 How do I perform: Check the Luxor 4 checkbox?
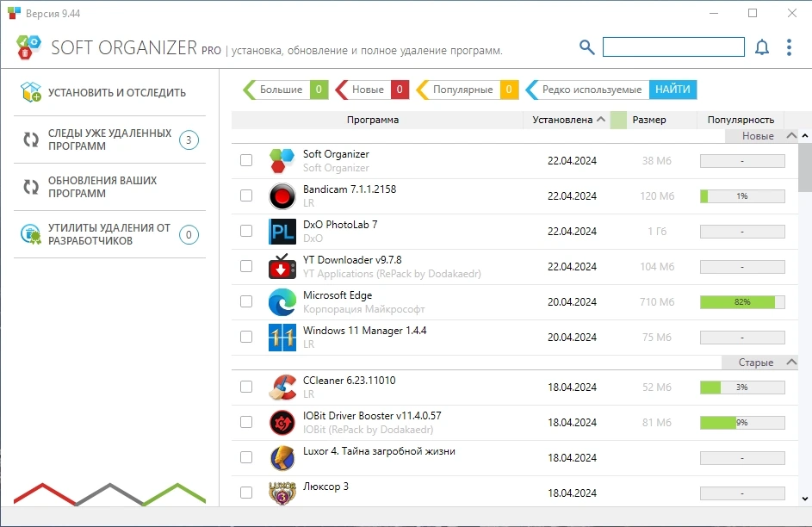tap(246, 457)
